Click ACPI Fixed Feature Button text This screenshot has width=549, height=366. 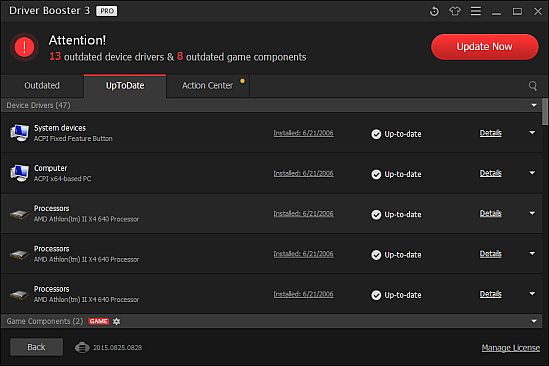click(x=73, y=139)
